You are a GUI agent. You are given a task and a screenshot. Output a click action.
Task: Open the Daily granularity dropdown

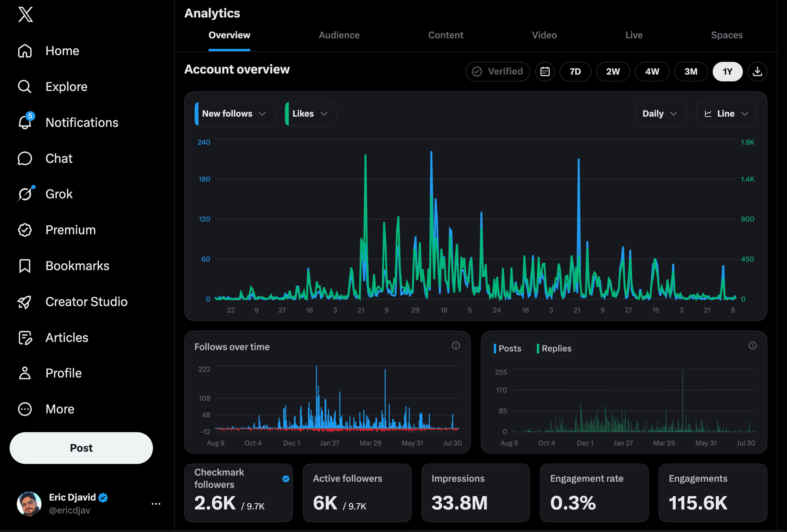coord(660,114)
